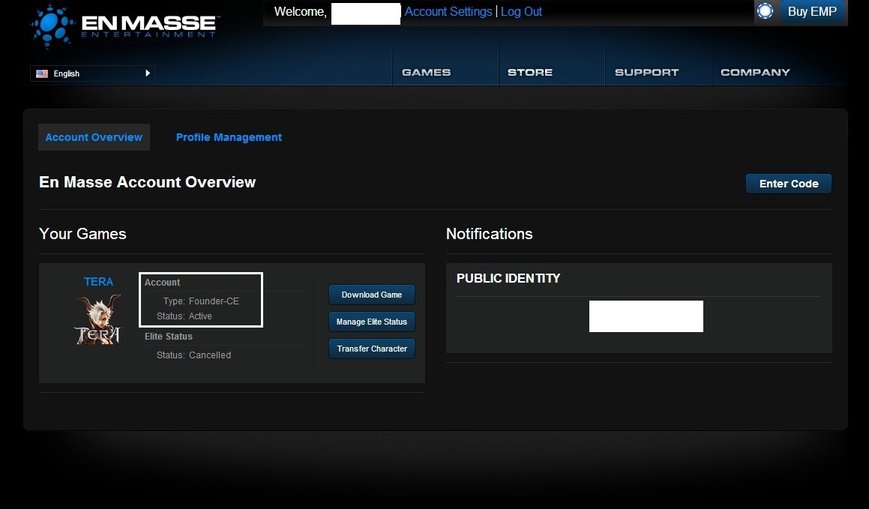
Task: Open the TERA game logo image
Action: 98,320
